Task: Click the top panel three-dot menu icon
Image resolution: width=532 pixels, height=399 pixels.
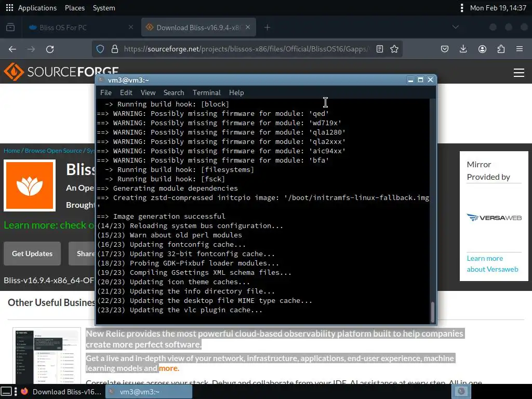Action: click(x=461, y=8)
